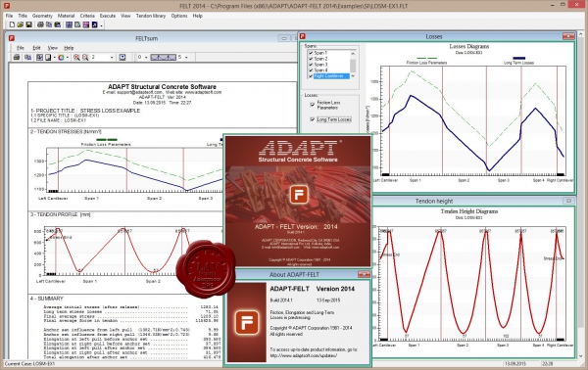
Task: Save project with the floppy disk icon
Action: (28, 24)
